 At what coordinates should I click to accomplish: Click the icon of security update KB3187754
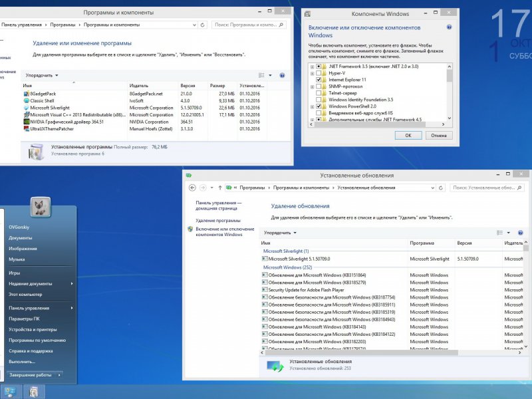coord(265,297)
